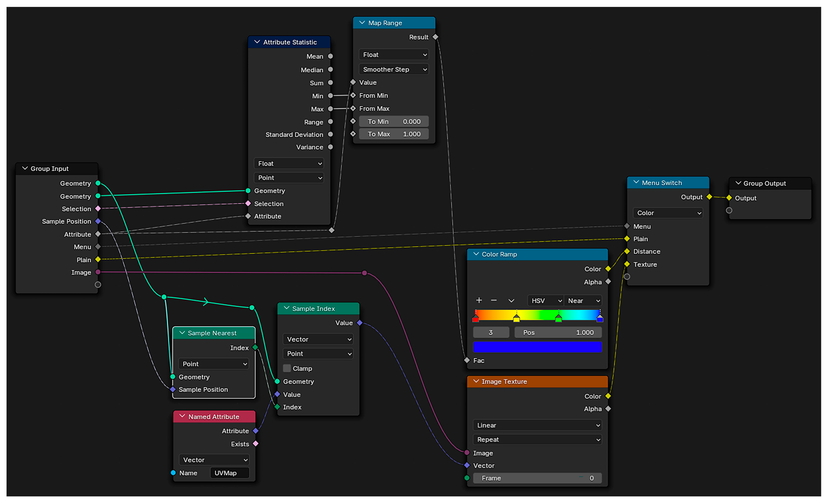Image resolution: width=828 pixels, height=504 pixels.
Task: Open the Smoother Step interpolation dropdown
Action: (393, 70)
